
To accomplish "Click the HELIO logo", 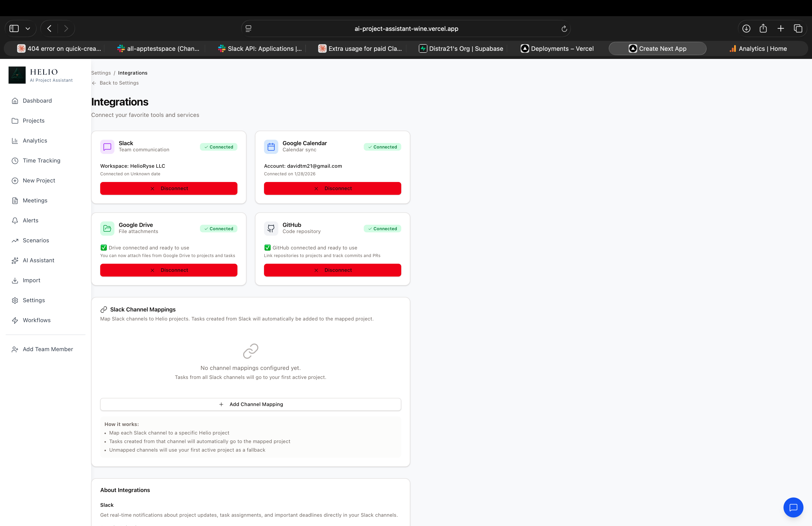I will [17, 75].
